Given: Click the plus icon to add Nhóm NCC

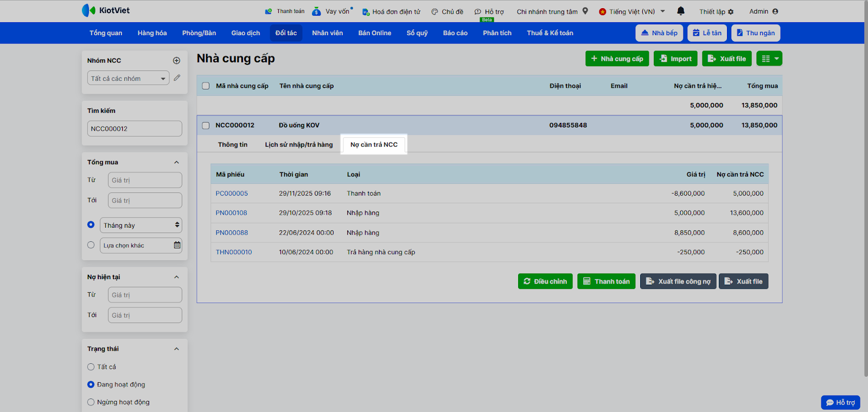Looking at the screenshot, I should pos(176,61).
